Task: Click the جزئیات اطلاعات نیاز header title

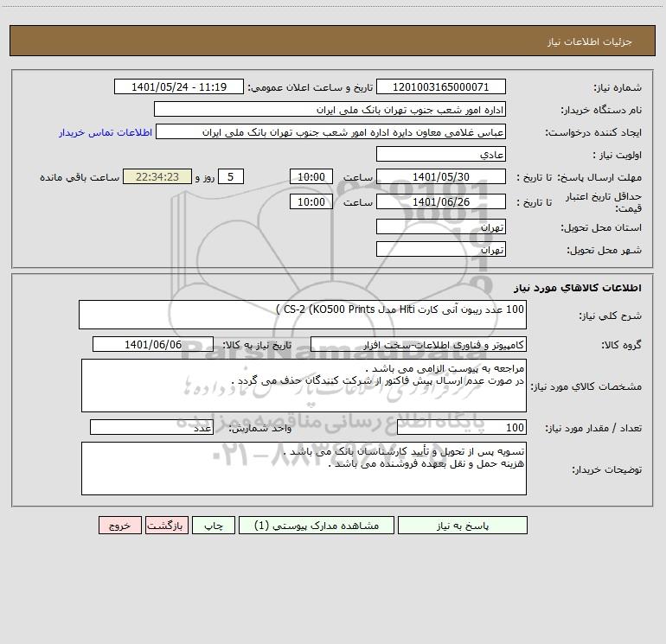Action: [590, 41]
